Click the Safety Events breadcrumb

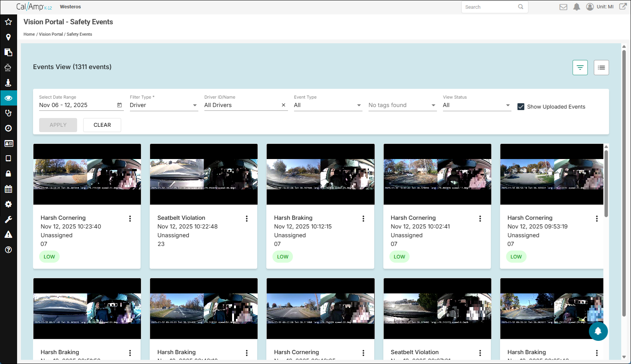(79, 34)
